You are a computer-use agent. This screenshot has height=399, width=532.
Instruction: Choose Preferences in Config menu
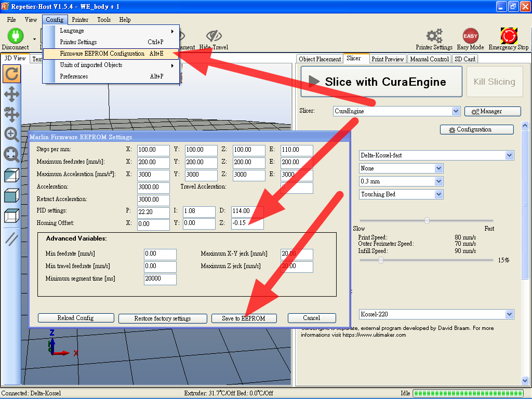[111, 76]
